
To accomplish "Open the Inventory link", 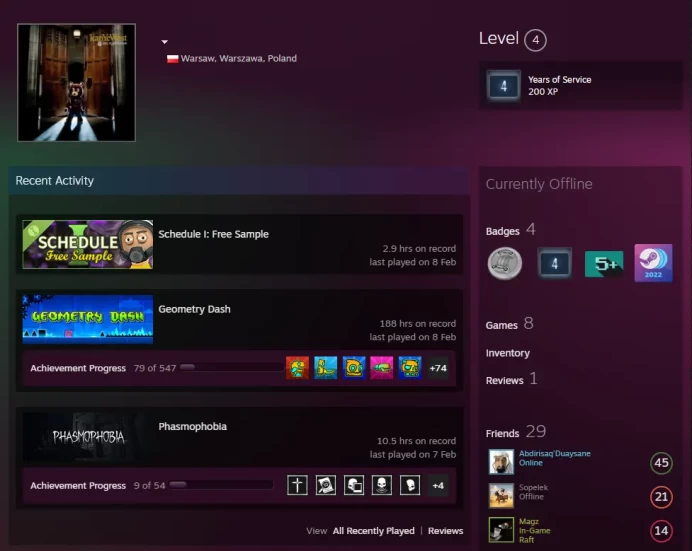I will pyautogui.click(x=508, y=353).
